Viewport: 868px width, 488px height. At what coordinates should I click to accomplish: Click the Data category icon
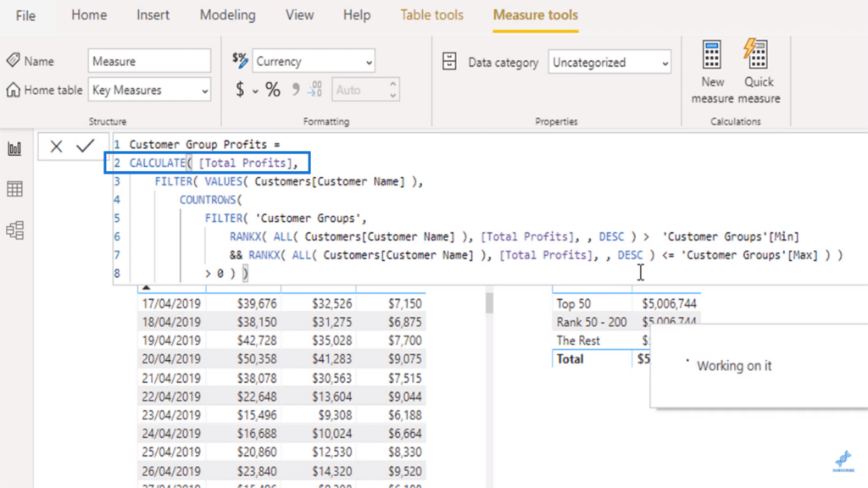(x=449, y=61)
